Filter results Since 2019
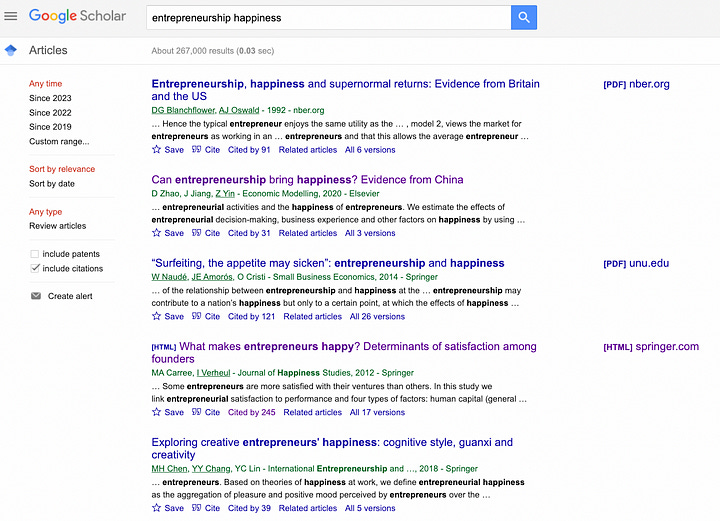Viewport: 720px width, 521px height. pyautogui.click(x=50, y=127)
